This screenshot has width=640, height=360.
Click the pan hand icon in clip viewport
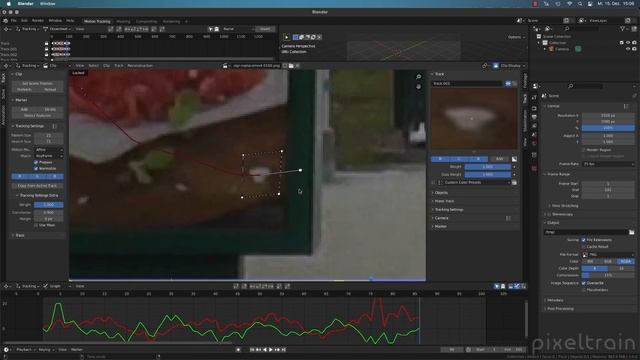point(418,87)
